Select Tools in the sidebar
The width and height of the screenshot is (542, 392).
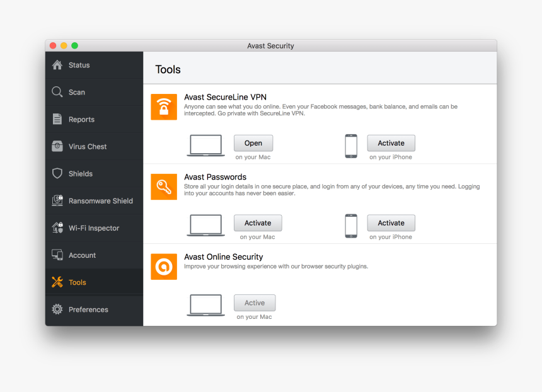tap(94, 282)
